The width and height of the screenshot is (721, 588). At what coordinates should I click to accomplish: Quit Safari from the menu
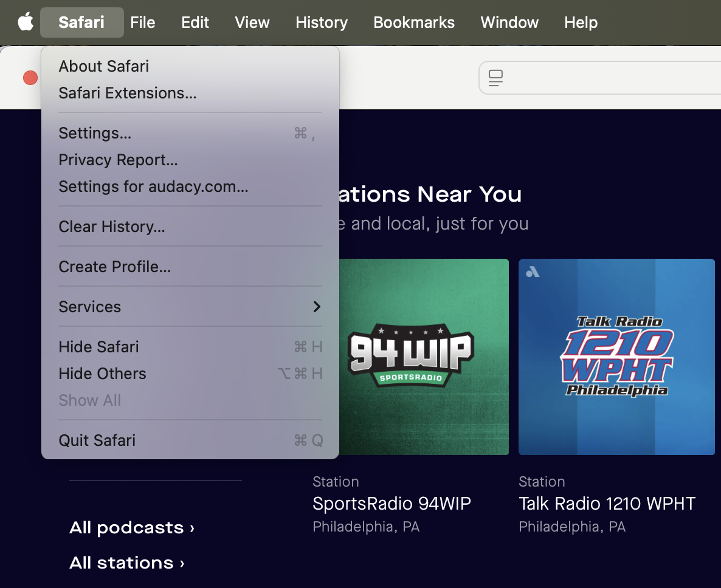[97, 440]
